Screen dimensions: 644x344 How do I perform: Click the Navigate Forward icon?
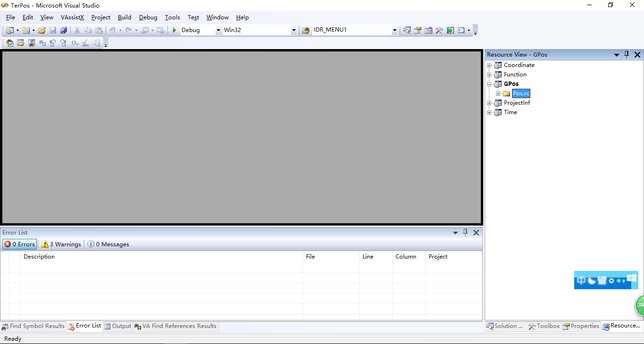pyautogui.click(x=161, y=30)
